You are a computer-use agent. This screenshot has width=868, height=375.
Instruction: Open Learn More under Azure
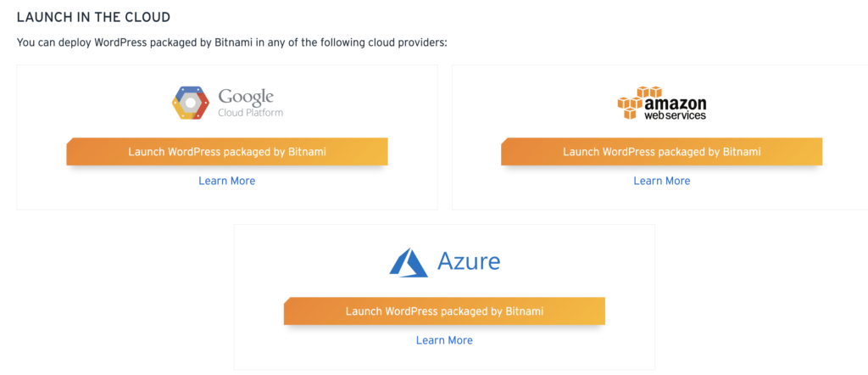click(444, 340)
